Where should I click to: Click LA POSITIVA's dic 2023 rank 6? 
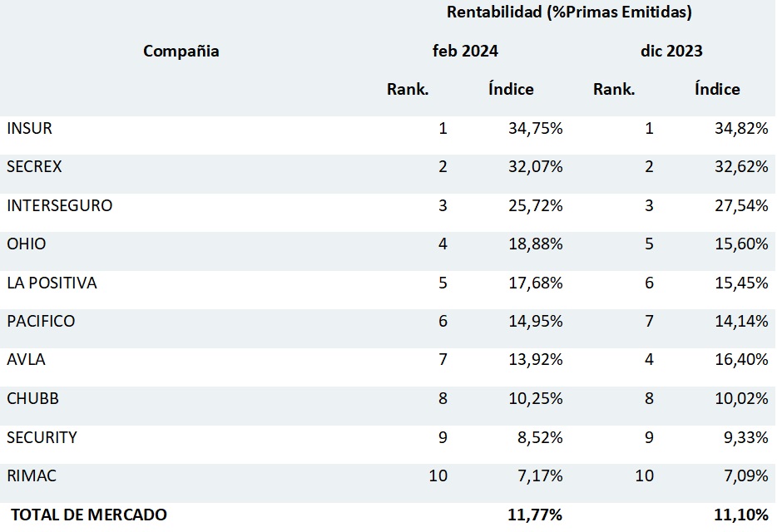point(649,283)
